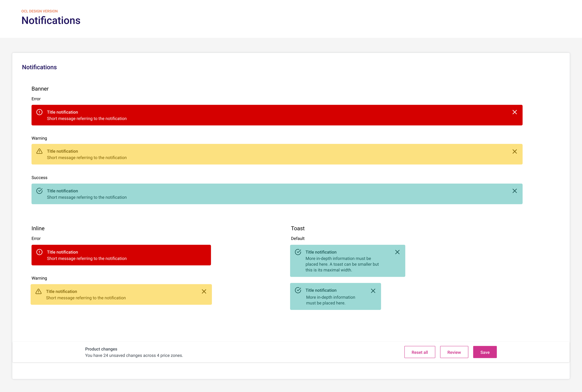The width and height of the screenshot is (582, 392).
Task: Click the triangle icon in inline warning
Action: point(38,291)
